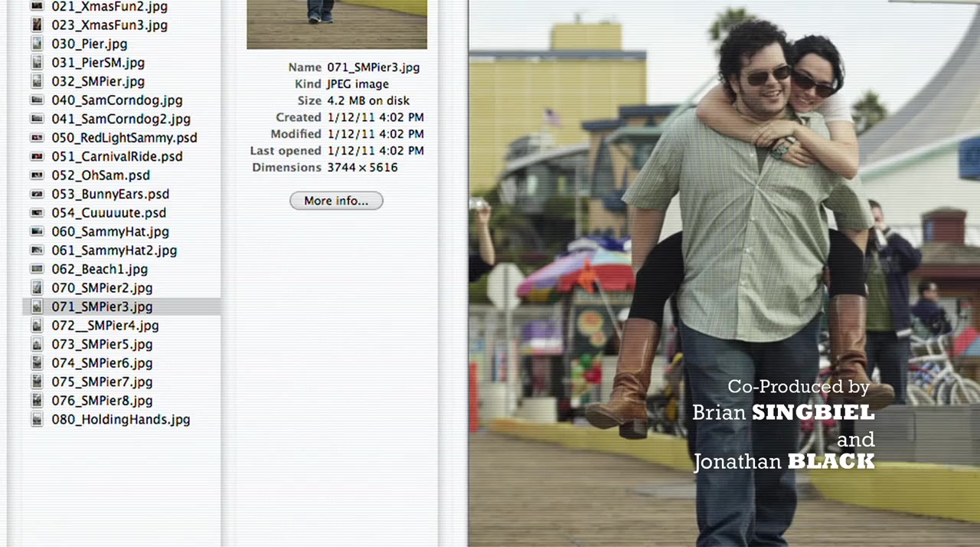Click the 070_SMPier2.jpg file icon
This screenshot has height=547, width=980.
pyautogui.click(x=36, y=288)
